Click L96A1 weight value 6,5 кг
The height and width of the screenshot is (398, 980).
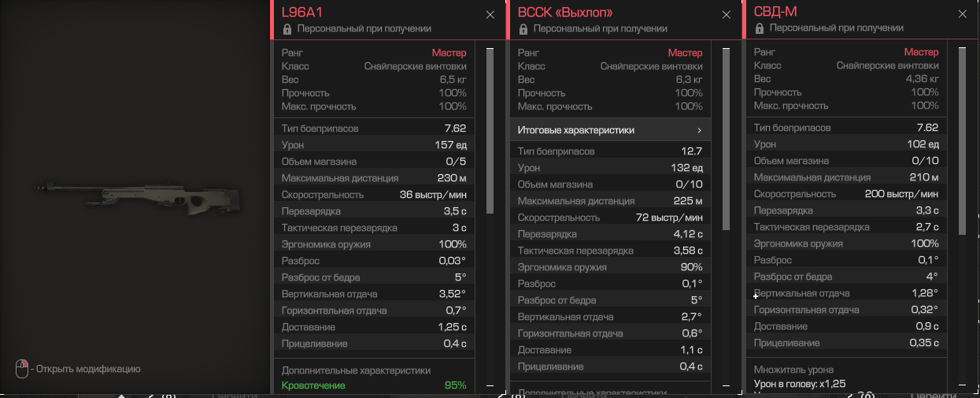453,80
